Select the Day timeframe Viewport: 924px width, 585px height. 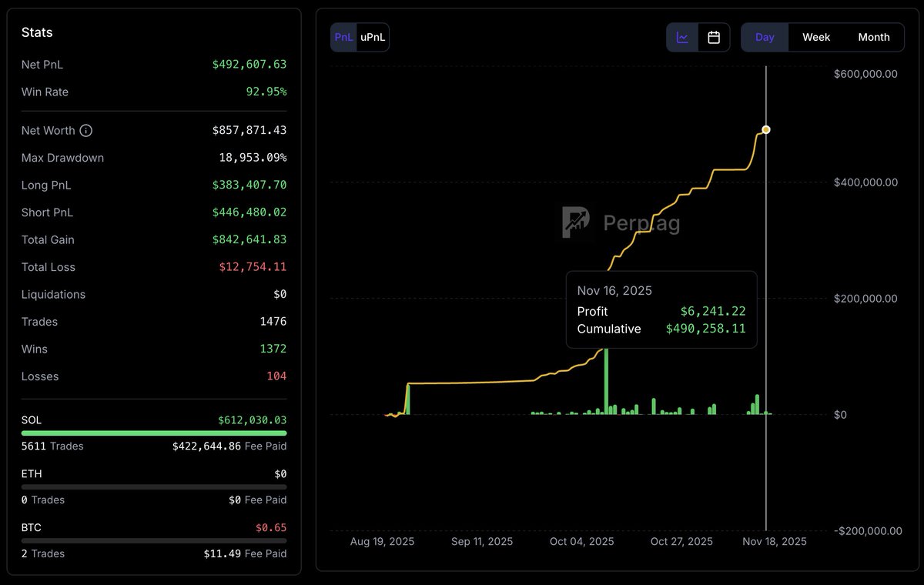[765, 37]
